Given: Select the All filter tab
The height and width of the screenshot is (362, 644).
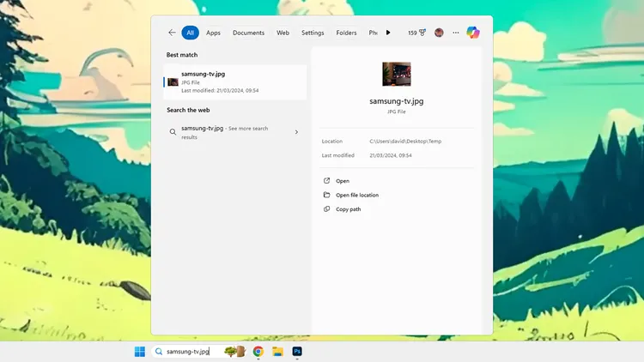Looking at the screenshot, I should 190,33.
